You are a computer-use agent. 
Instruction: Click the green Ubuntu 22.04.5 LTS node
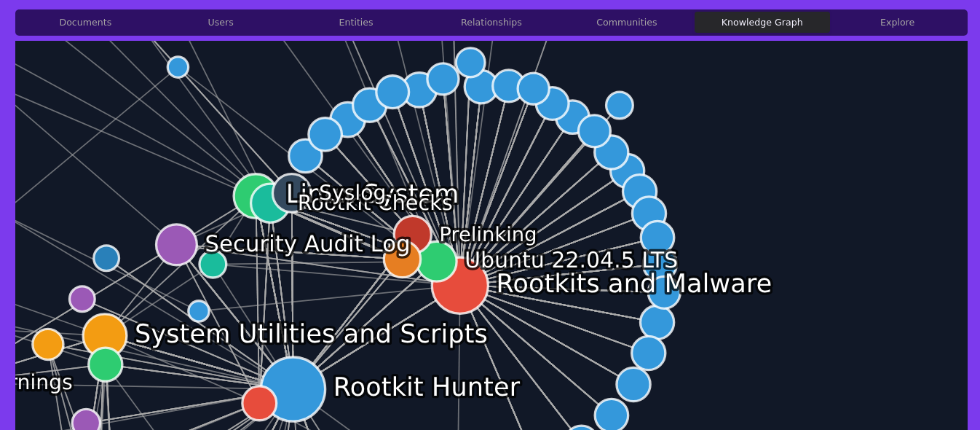[437, 261]
